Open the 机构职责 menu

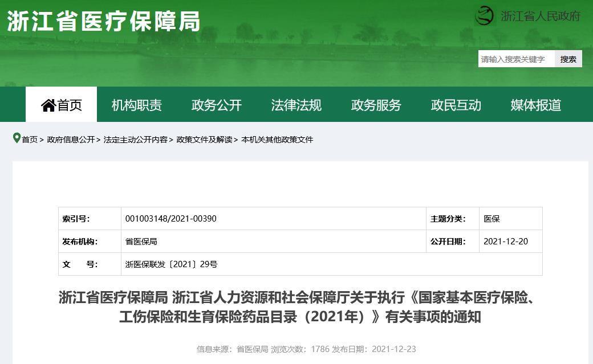136,105
